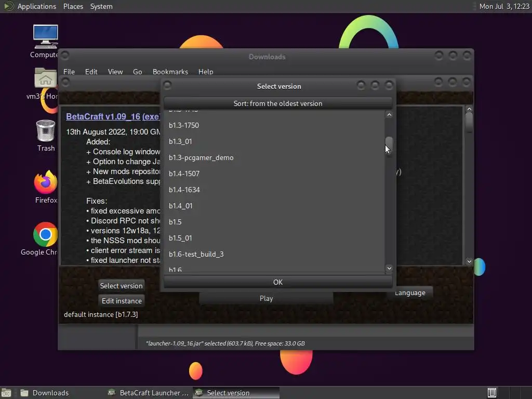The height and width of the screenshot is (399, 532).
Task: Click the clock showing Mon Jul 3
Action: tap(504, 6)
